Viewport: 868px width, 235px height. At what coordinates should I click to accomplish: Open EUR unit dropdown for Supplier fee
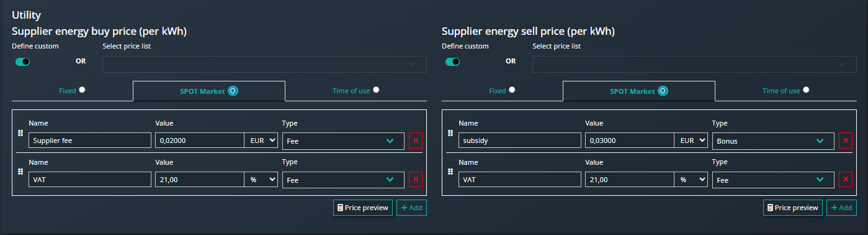coord(261,141)
